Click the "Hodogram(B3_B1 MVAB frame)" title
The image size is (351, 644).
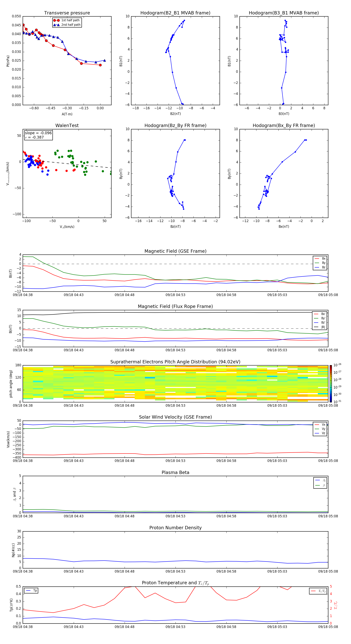click(x=284, y=13)
